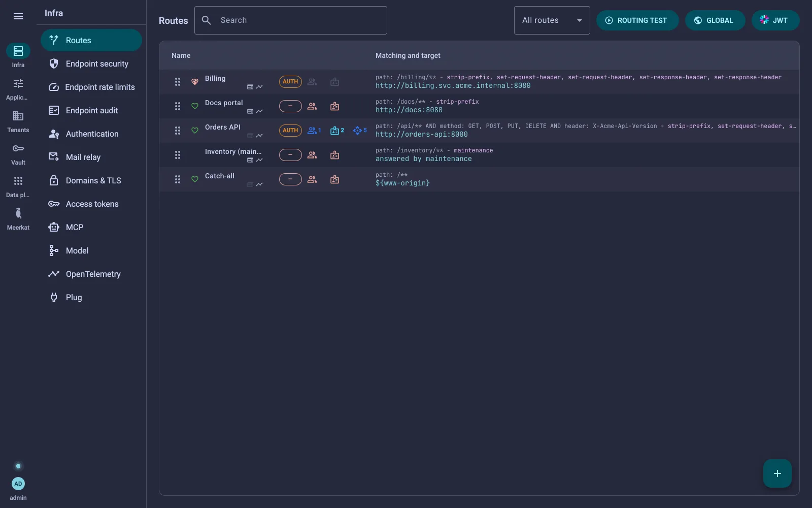
Task: Click the Orders API route name
Action: 223,127
